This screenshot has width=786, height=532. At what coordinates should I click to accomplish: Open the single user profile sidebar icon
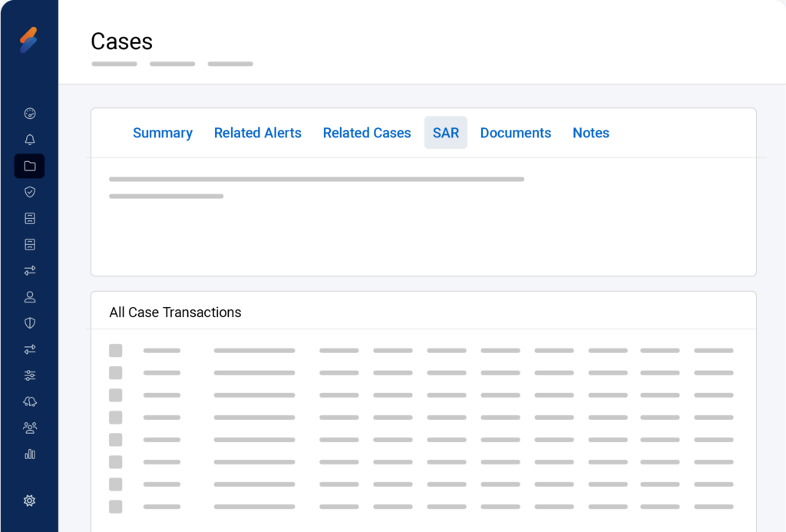click(x=30, y=296)
